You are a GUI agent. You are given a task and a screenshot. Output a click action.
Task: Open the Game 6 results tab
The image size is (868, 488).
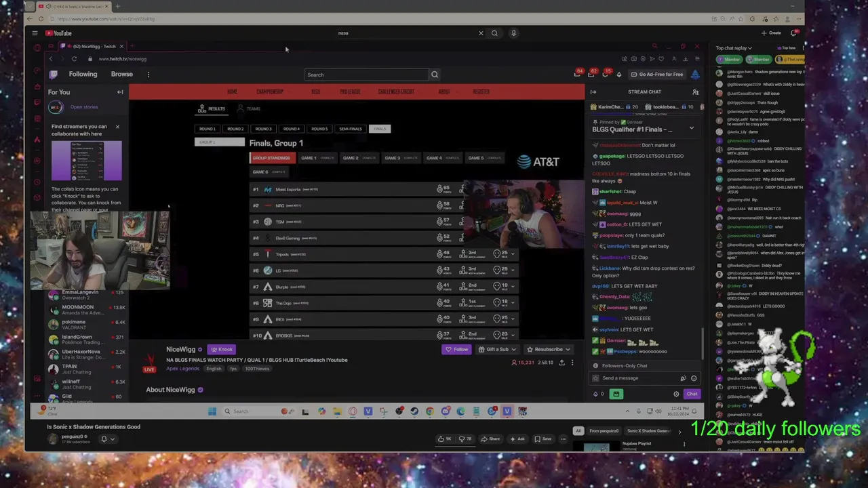pos(269,172)
